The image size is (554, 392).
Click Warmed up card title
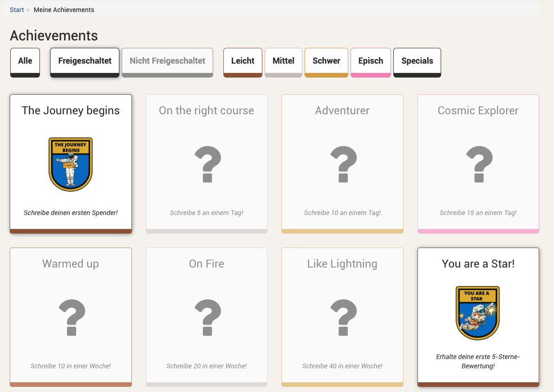[x=71, y=264]
